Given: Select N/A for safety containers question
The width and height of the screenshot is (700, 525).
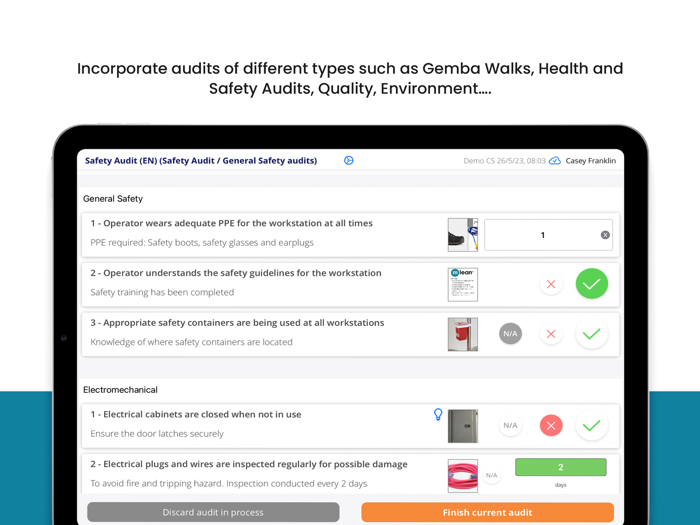Looking at the screenshot, I should click(510, 333).
